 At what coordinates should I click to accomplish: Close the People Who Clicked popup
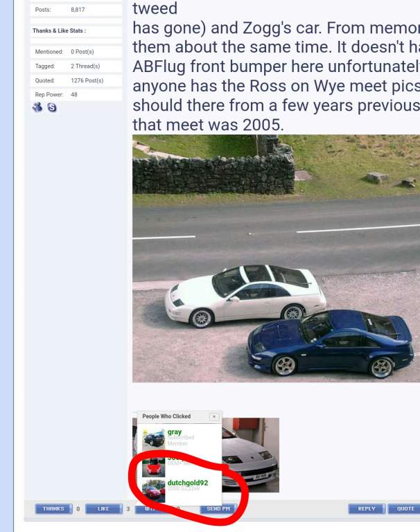click(x=214, y=416)
